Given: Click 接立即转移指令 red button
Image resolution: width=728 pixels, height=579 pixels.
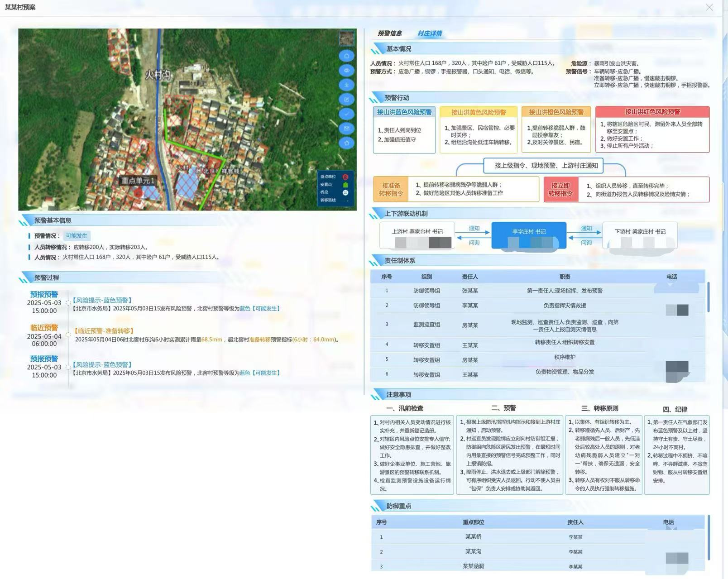Looking at the screenshot, I should click(560, 189).
